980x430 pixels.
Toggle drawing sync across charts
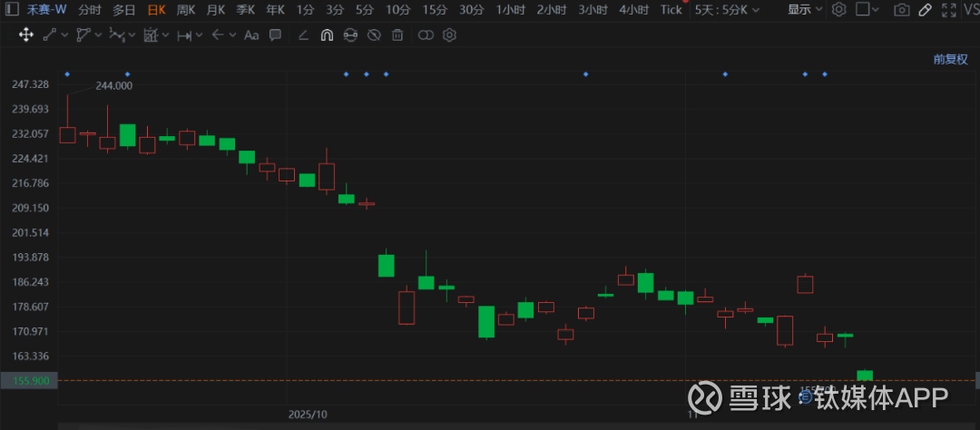pos(350,35)
